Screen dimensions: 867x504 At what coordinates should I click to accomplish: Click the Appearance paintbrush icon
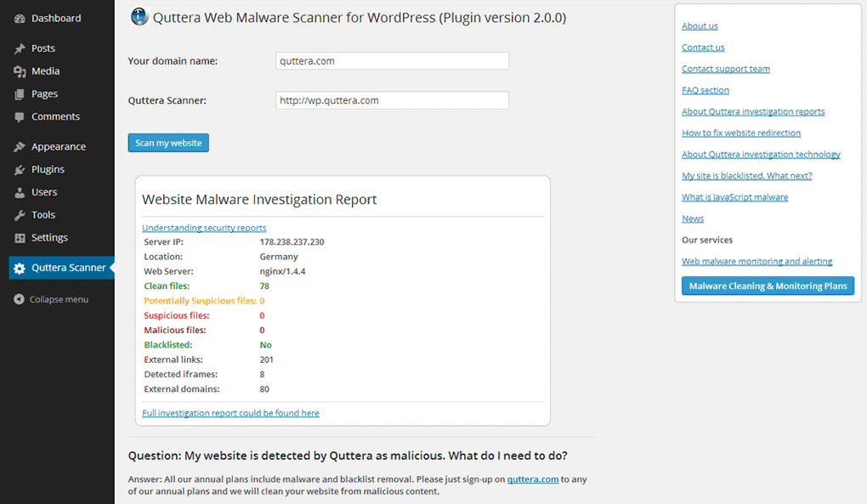point(20,147)
